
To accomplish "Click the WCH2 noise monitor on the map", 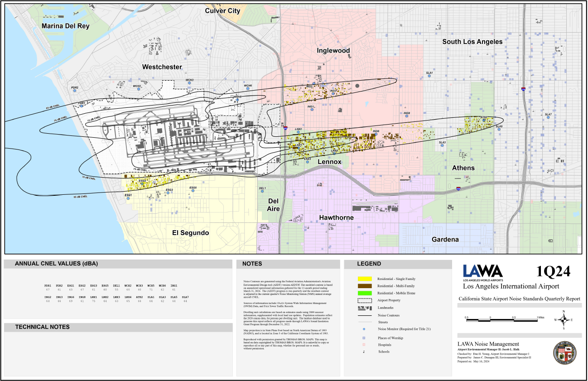I will (x=139, y=89).
